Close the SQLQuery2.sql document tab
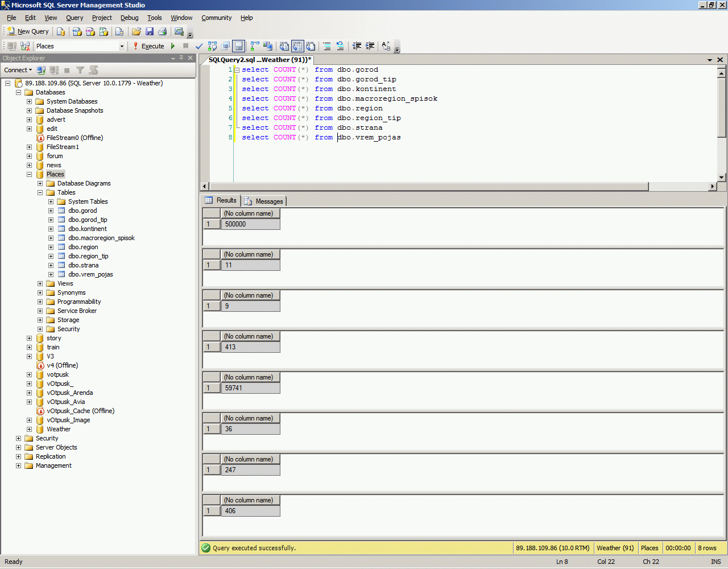 720,60
